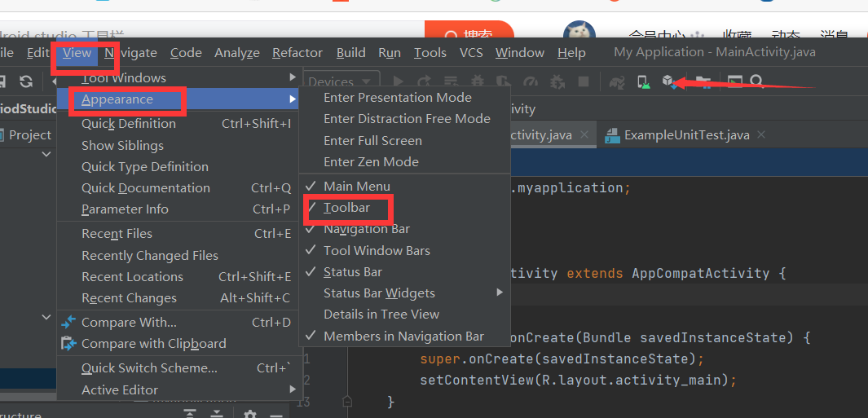Click the Synchronize refresh icon in toolbar
Viewport: 868px width, 418px height.
(x=26, y=82)
